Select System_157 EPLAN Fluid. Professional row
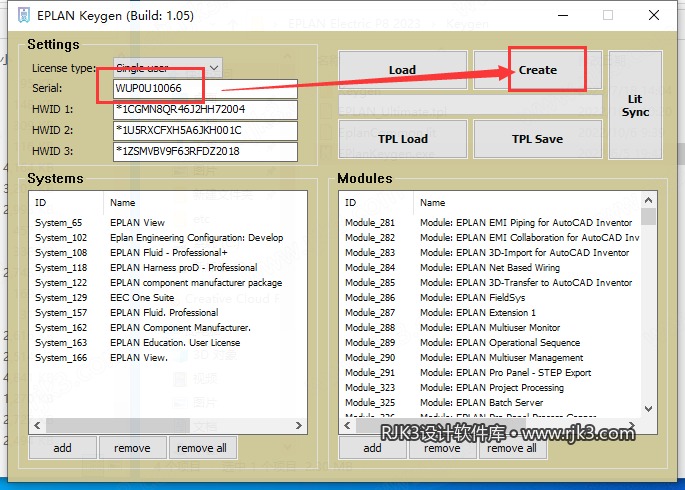 (x=168, y=313)
